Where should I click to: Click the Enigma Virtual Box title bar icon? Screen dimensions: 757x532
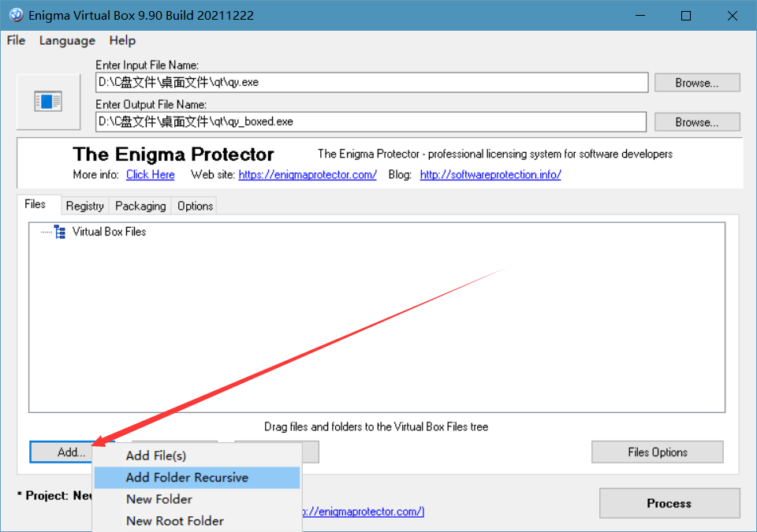16,15
